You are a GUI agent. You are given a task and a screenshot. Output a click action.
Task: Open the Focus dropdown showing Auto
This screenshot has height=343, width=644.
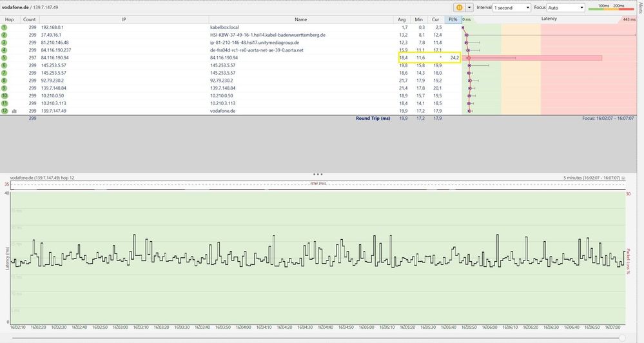coord(565,7)
